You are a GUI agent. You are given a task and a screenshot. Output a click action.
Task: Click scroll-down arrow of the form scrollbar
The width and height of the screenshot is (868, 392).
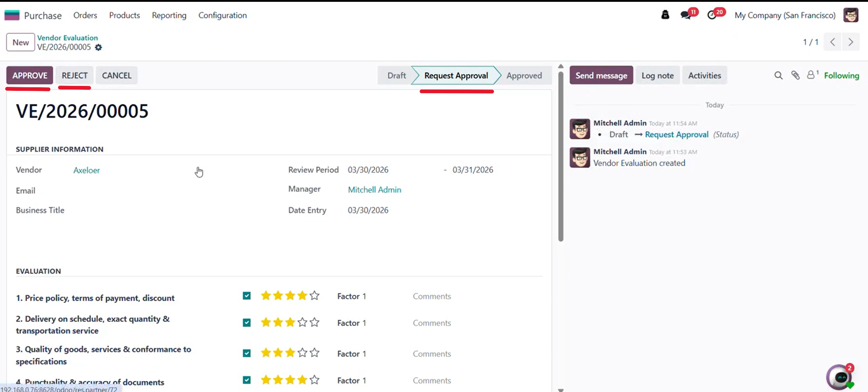[561, 389]
